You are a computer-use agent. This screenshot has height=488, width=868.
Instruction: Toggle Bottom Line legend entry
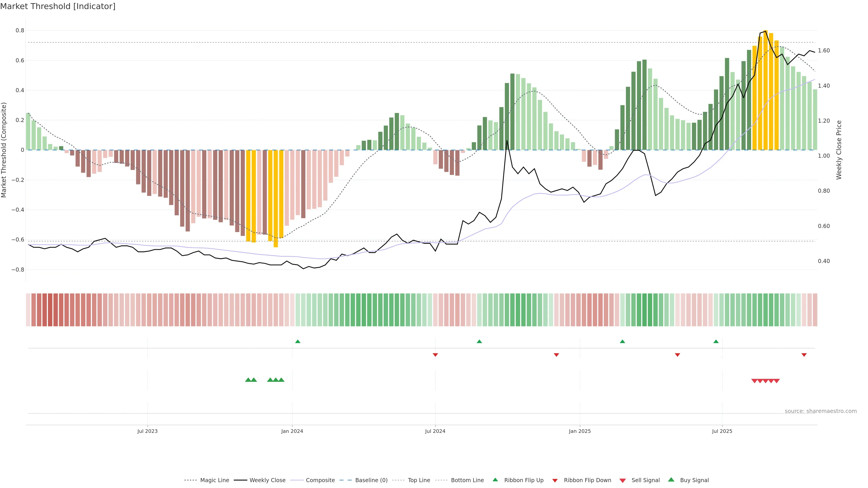[467, 480]
